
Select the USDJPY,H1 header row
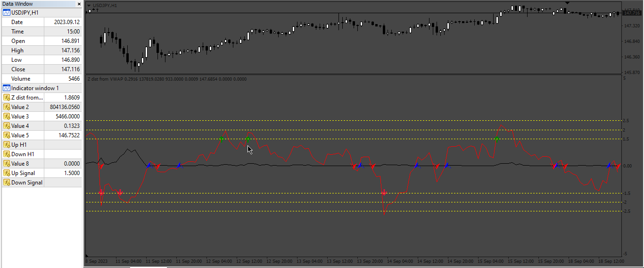tap(41, 13)
